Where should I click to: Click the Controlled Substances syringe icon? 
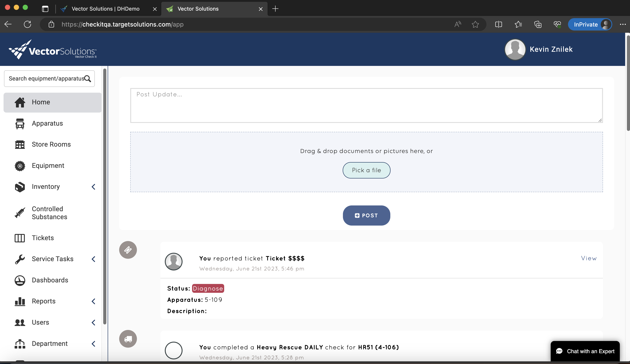[20, 213]
